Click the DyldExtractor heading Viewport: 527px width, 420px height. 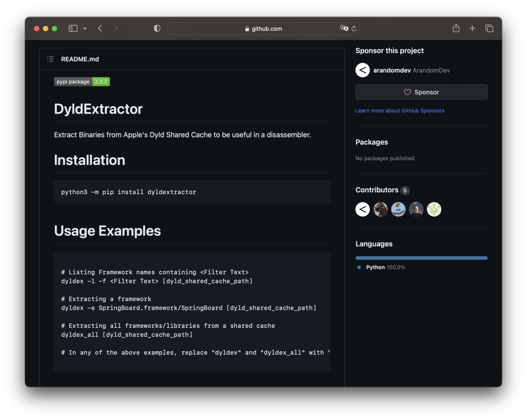(x=98, y=109)
